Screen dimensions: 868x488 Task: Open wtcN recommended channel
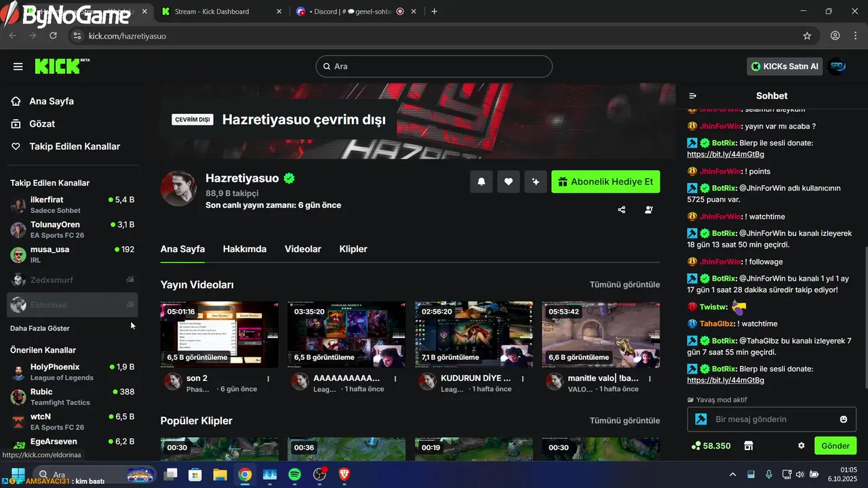(72, 422)
